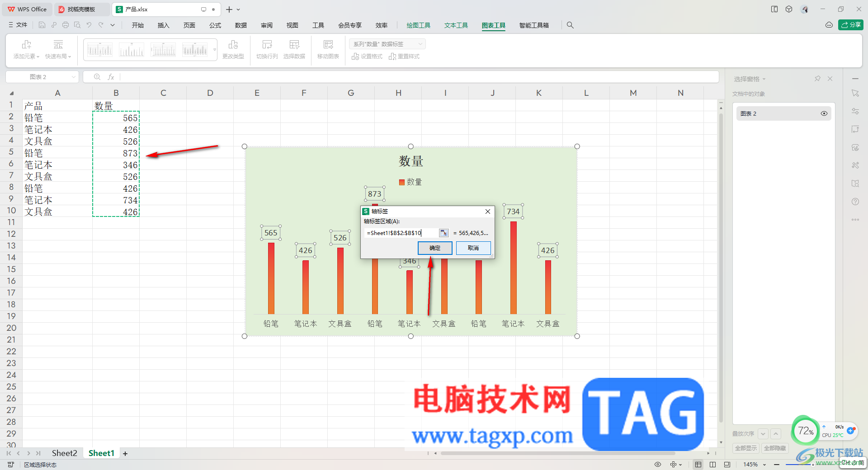Toggle the eye protection icon in status bar

tap(658, 464)
